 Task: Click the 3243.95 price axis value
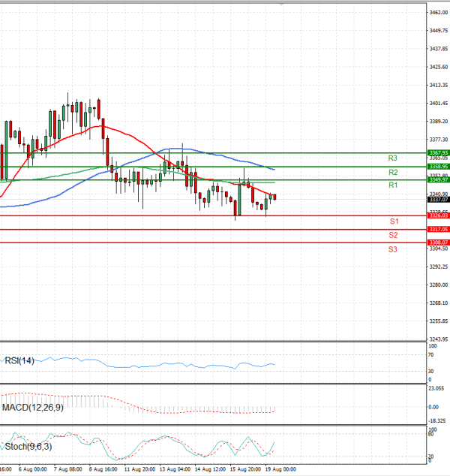pyautogui.click(x=439, y=339)
